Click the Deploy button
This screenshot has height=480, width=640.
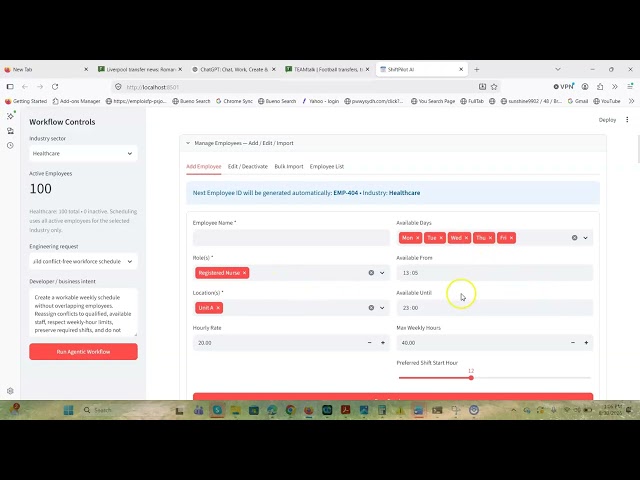[x=607, y=120]
